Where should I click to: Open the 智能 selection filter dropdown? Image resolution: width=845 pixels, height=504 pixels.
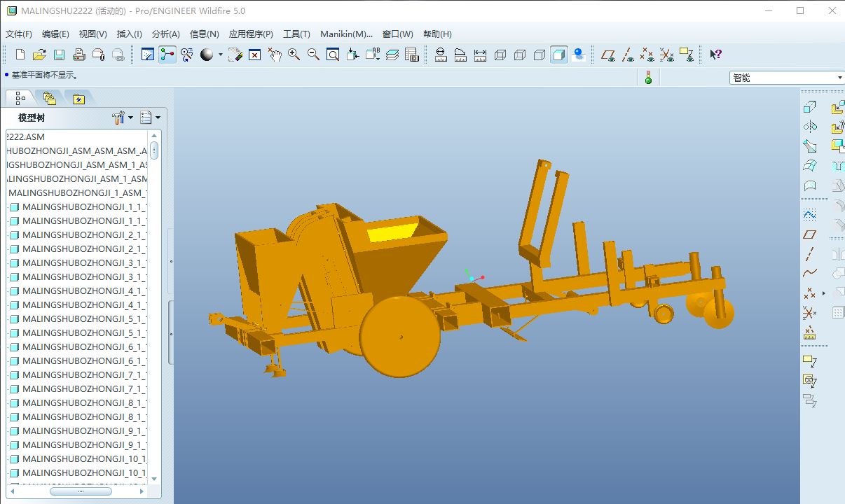[786, 78]
